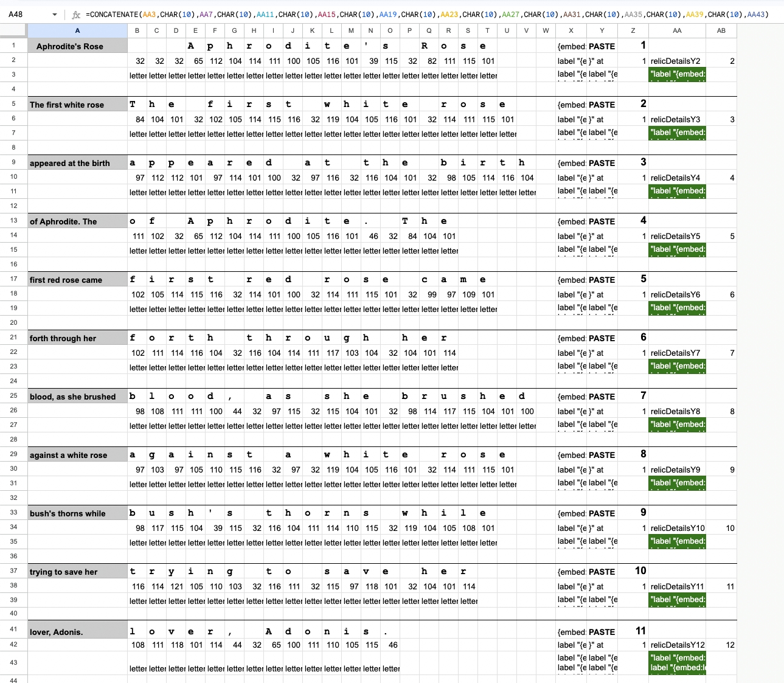Select the PASTE cell in row 17
The height and width of the screenshot is (683, 784).
pyautogui.click(x=602, y=280)
